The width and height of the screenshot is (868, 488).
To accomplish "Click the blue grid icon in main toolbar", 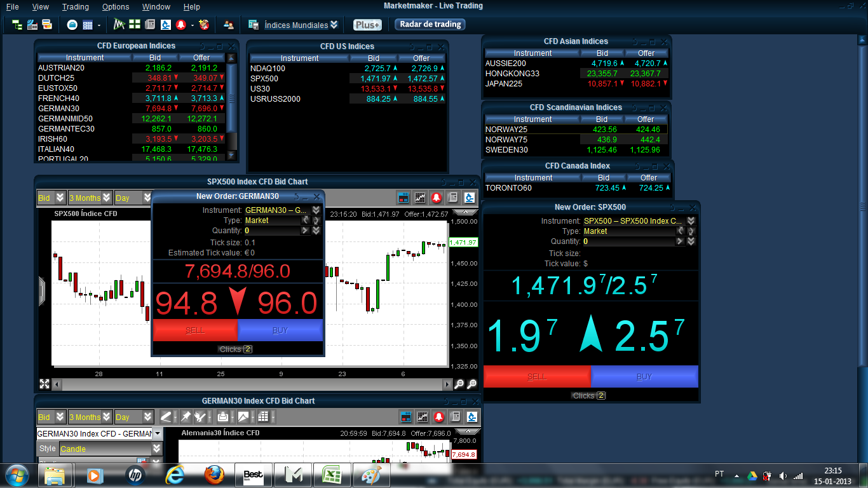I will coord(88,25).
